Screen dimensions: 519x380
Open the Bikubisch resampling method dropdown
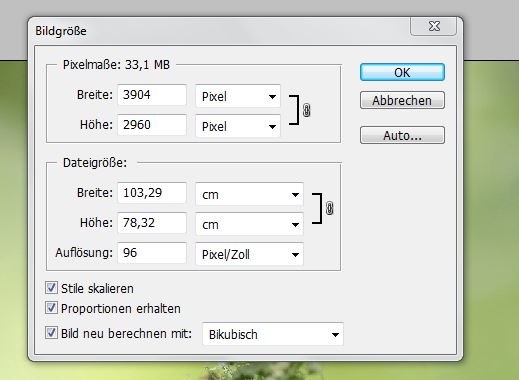pyautogui.click(x=273, y=334)
